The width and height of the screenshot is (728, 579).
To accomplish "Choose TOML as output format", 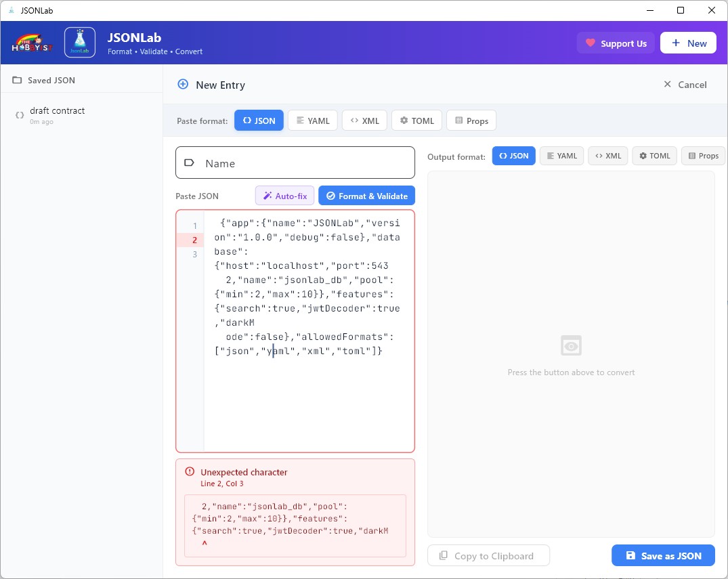I will 654,156.
